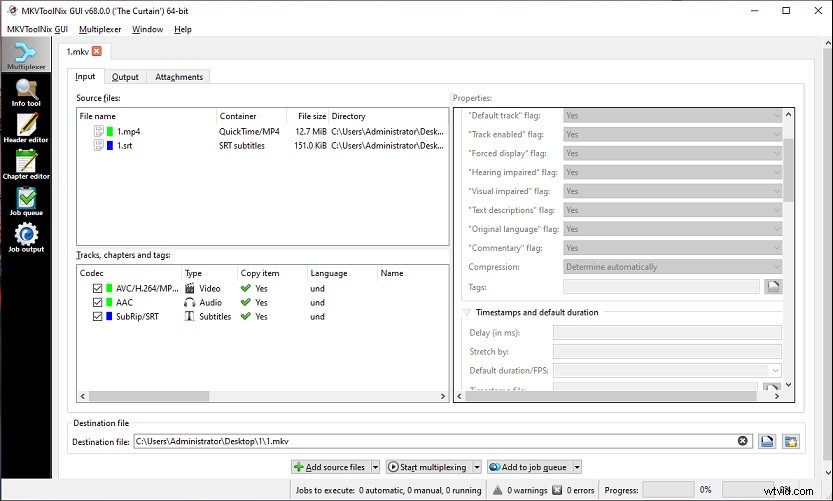Click the blue color marker of 1.srt
833x501 pixels.
click(110, 145)
